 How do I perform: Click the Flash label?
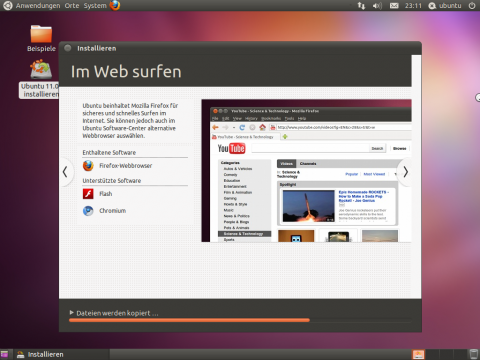click(x=106, y=194)
